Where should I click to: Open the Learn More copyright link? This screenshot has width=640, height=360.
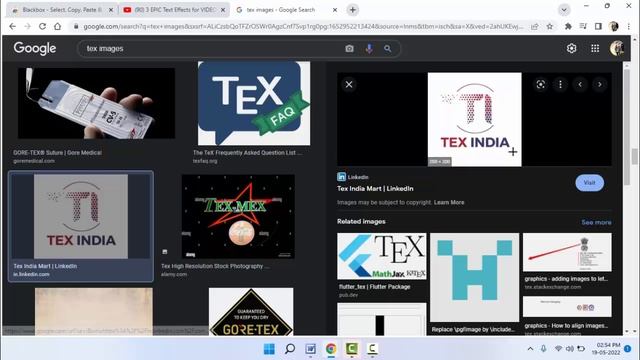point(449,202)
